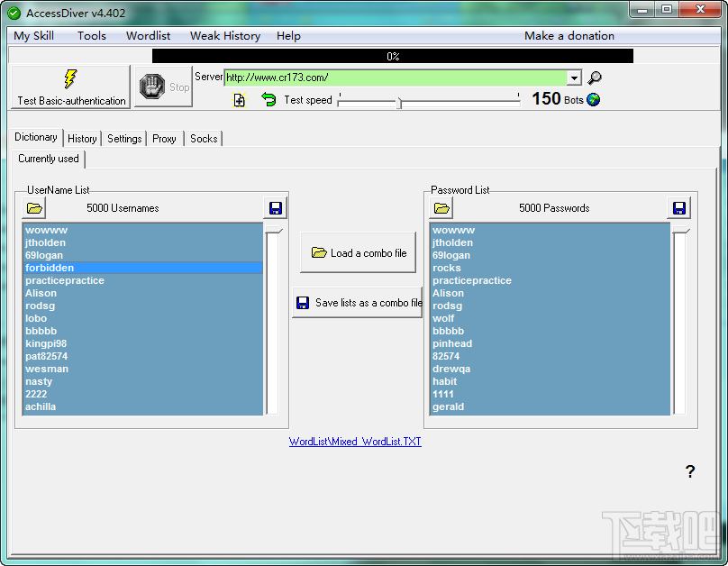Click Make a donation menu item
728x566 pixels.
569,36
